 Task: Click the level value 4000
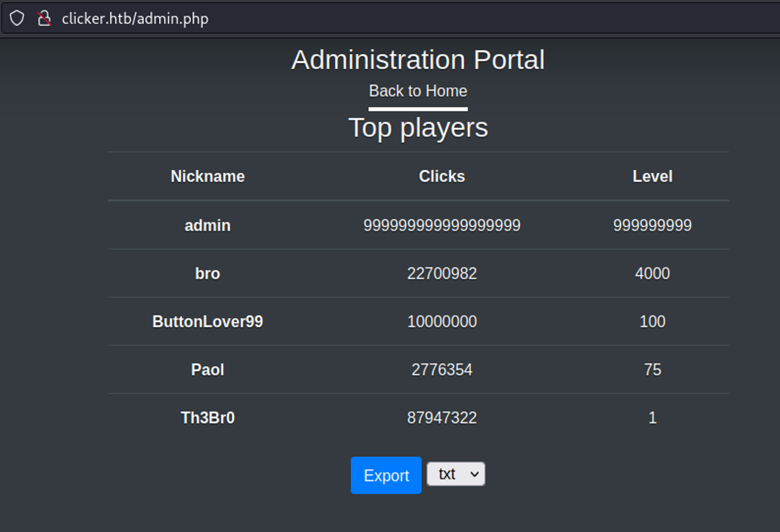(x=652, y=274)
